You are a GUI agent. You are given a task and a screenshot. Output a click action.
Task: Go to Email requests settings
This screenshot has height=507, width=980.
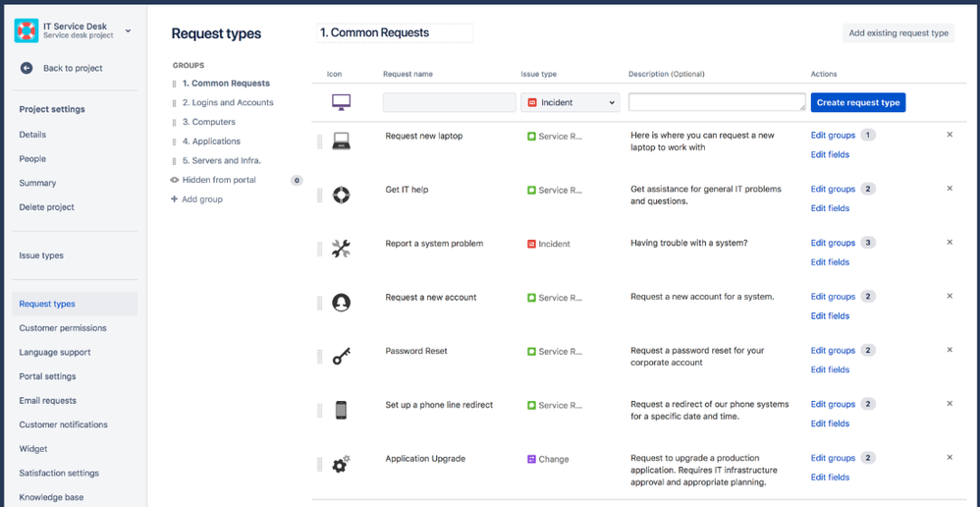[x=47, y=401]
